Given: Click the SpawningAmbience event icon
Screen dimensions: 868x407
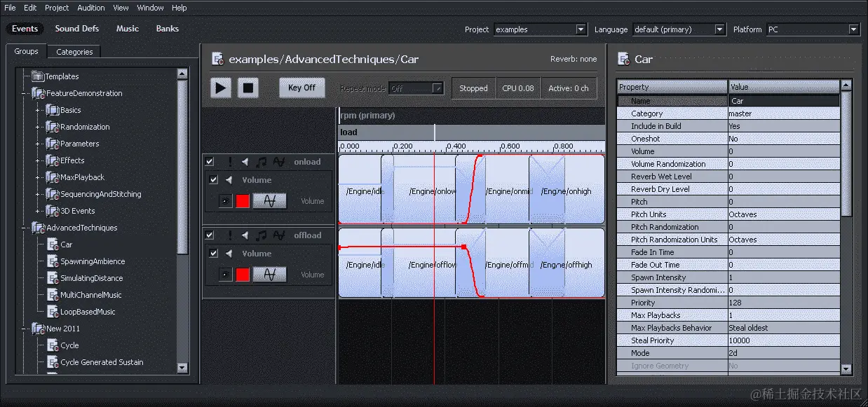Looking at the screenshot, I should [x=53, y=261].
